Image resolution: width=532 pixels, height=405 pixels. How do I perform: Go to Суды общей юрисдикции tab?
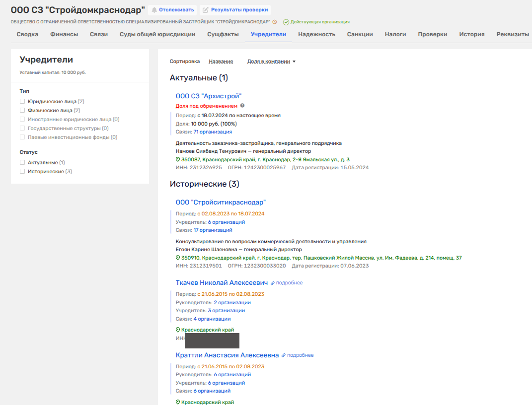pyautogui.click(x=157, y=34)
